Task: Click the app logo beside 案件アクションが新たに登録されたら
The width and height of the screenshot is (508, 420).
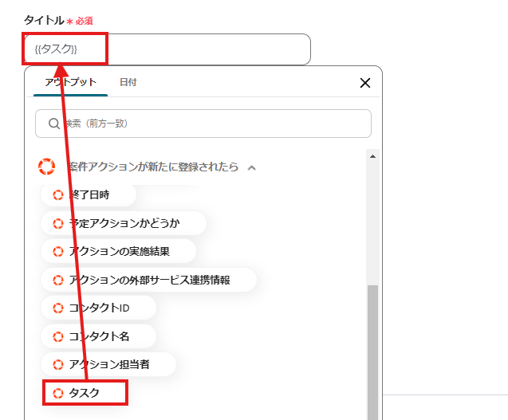Action: click(x=46, y=167)
